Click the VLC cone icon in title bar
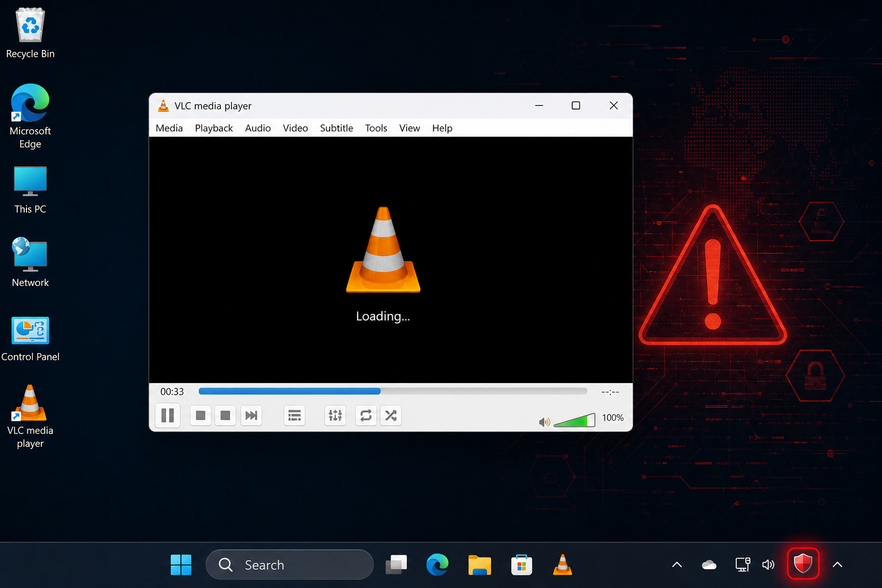This screenshot has height=588, width=882. [163, 106]
